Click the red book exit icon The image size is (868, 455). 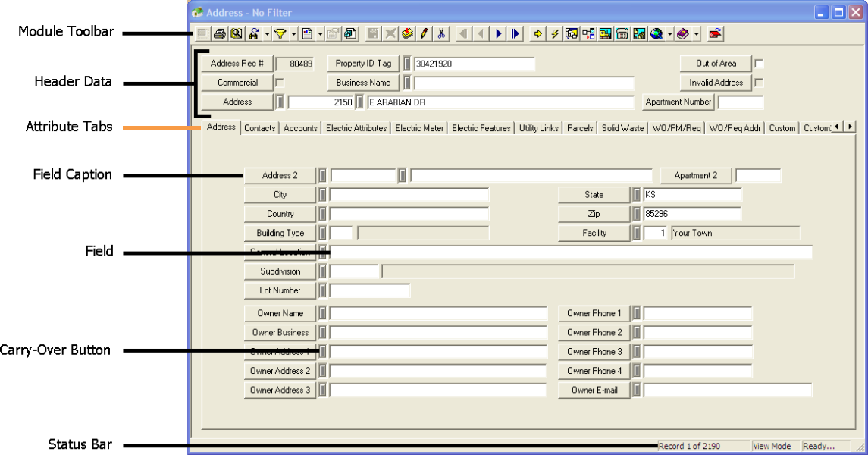tap(715, 34)
